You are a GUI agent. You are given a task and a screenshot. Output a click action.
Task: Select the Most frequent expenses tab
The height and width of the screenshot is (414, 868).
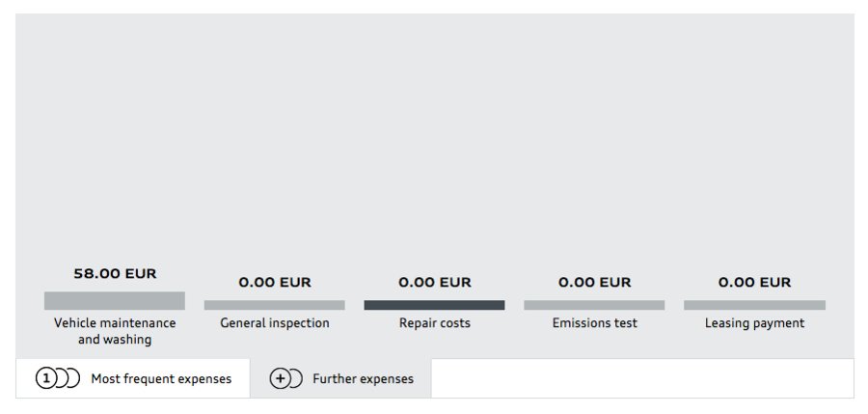[133, 378]
